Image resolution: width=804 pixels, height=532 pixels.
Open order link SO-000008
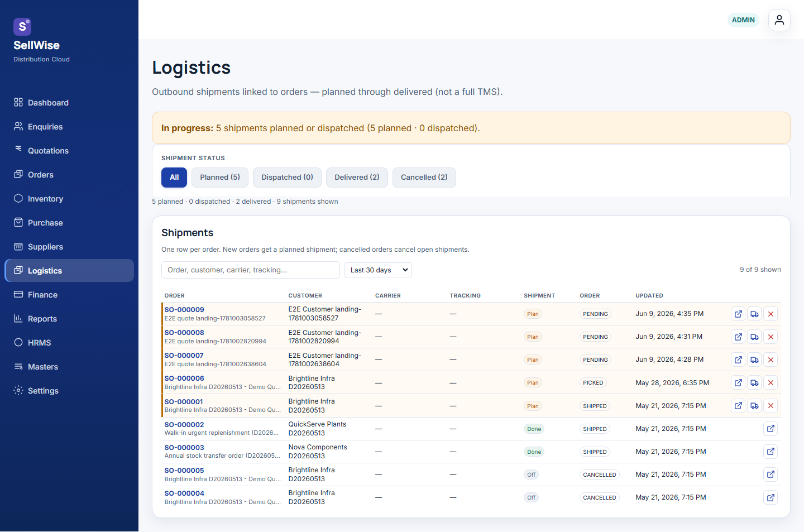tap(184, 333)
